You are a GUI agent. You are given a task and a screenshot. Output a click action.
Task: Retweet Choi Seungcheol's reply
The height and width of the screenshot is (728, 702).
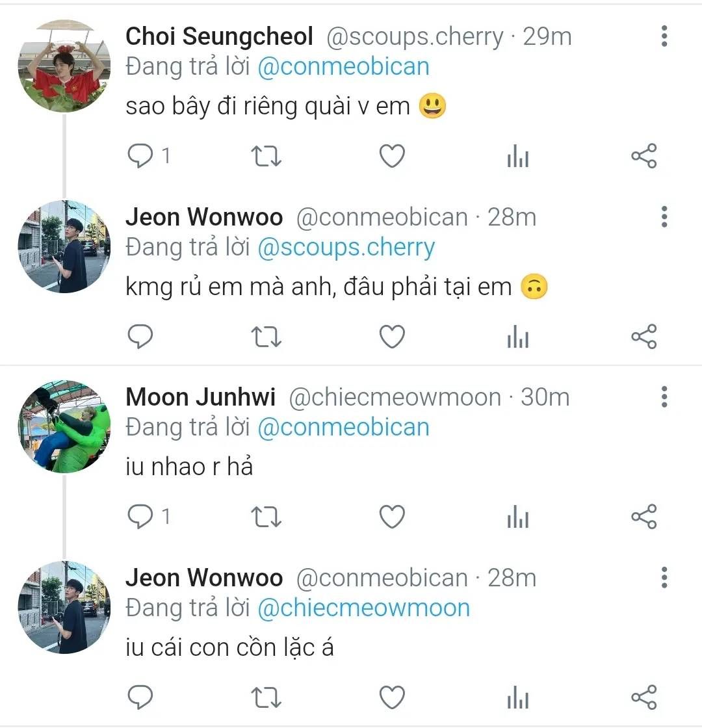[x=266, y=156]
